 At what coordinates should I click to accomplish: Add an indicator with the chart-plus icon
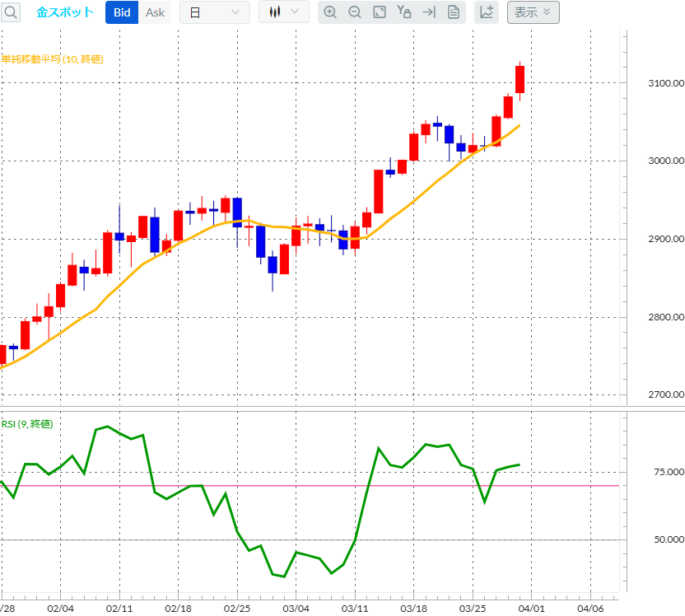487,12
